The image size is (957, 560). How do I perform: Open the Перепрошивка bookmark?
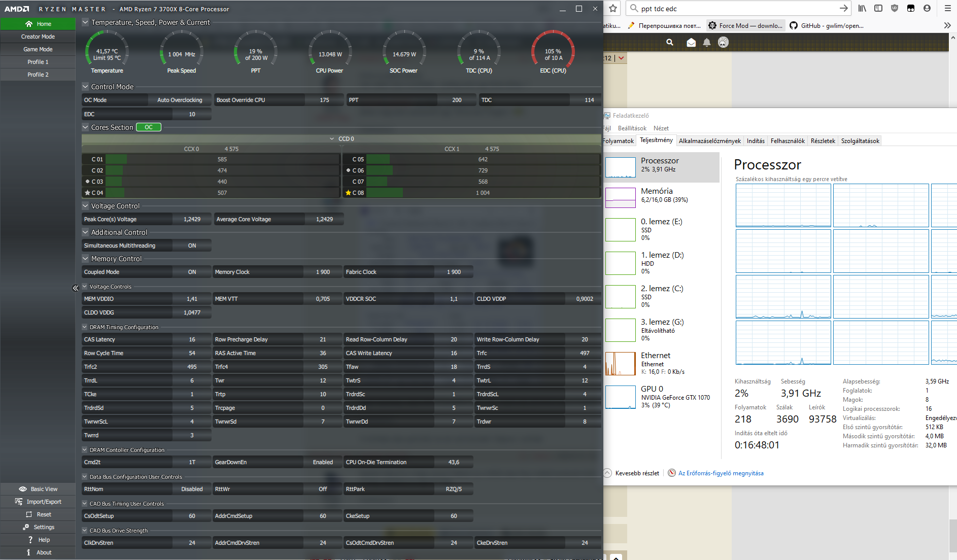(664, 25)
